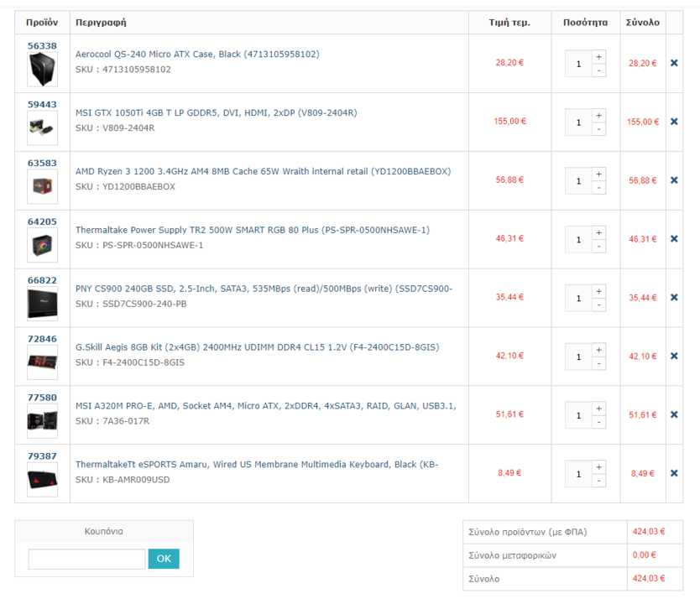Click the MSI motherboard thumbnail
Viewport: 700px width, 604px height.
43,421
